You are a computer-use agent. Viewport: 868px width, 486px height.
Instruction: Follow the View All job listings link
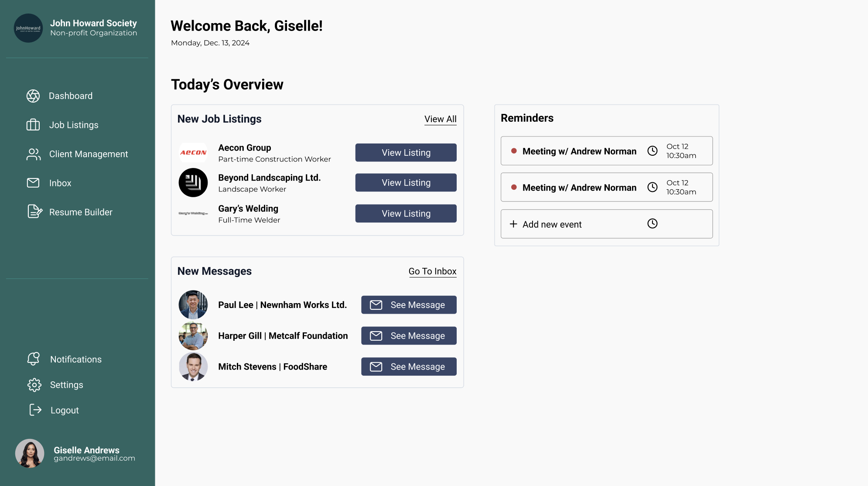pos(441,119)
